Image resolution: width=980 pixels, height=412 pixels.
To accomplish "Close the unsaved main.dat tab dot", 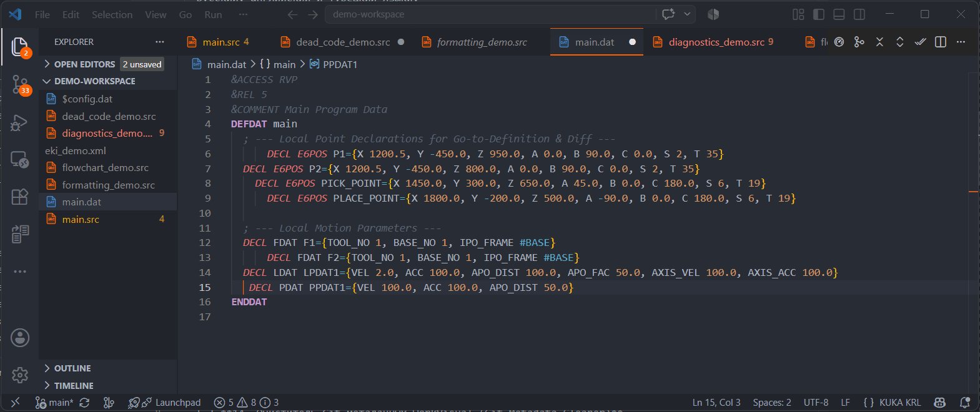I will pos(632,42).
